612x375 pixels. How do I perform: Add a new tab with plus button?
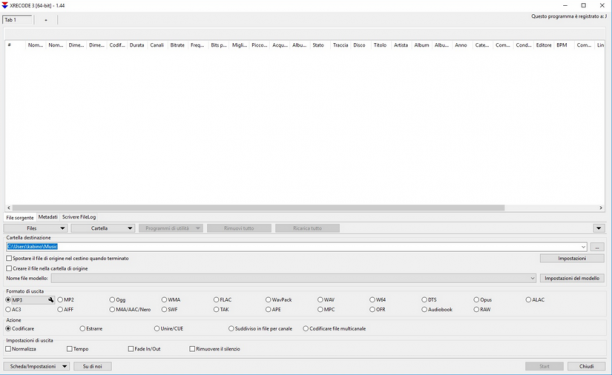click(46, 20)
